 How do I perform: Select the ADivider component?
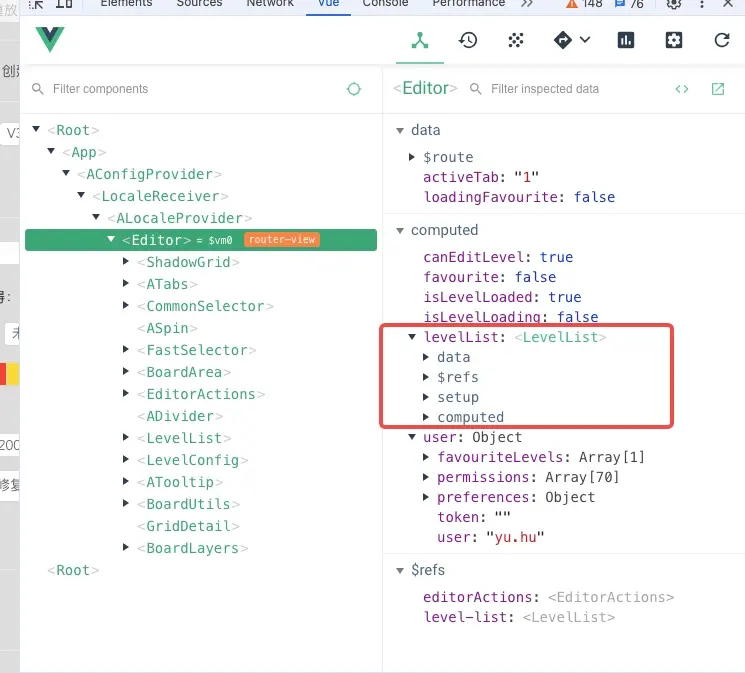click(180, 416)
